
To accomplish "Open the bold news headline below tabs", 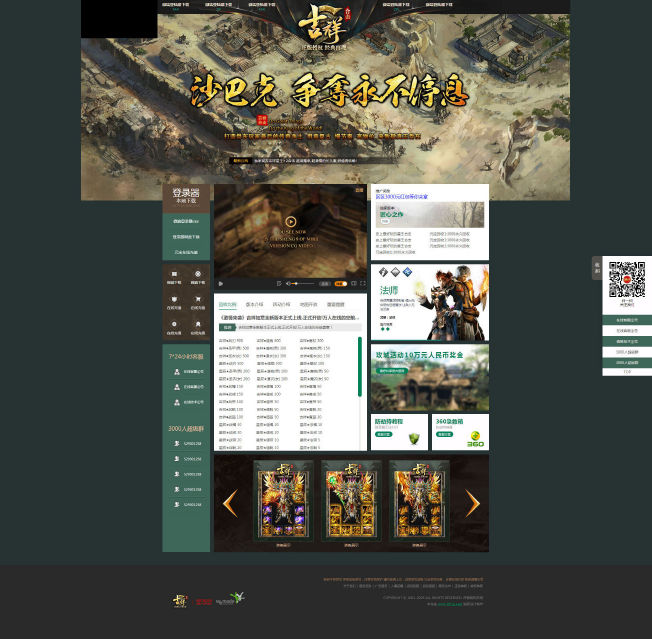I will (290, 318).
